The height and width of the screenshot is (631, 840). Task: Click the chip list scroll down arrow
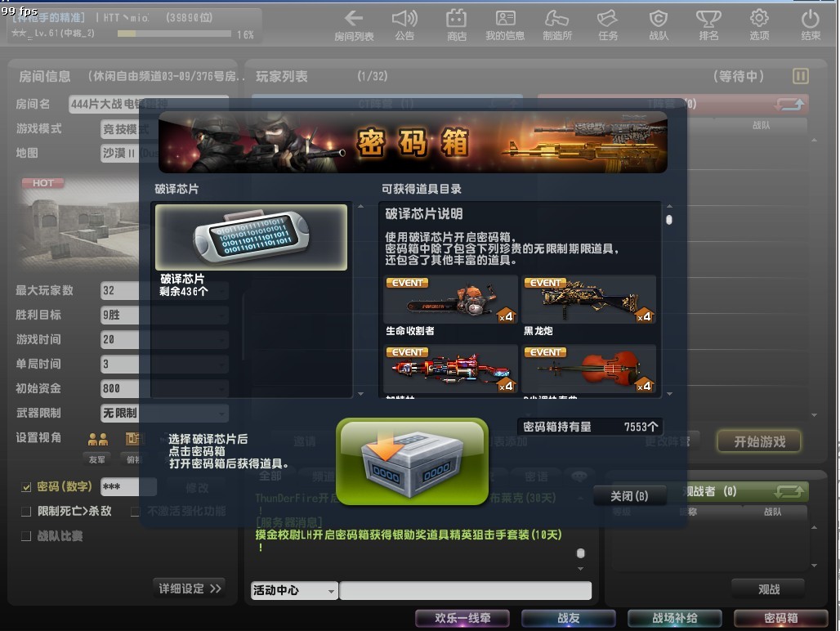(x=360, y=394)
